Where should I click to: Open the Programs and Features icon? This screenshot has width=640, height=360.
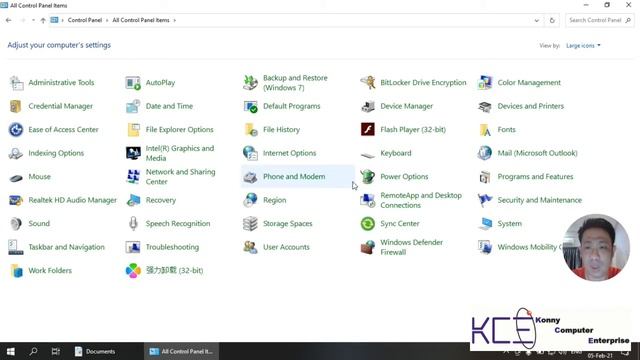(x=485, y=177)
